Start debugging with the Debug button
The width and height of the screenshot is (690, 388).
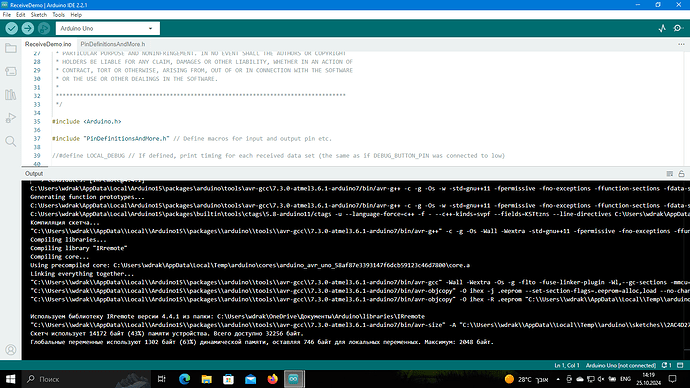click(44, 28)
